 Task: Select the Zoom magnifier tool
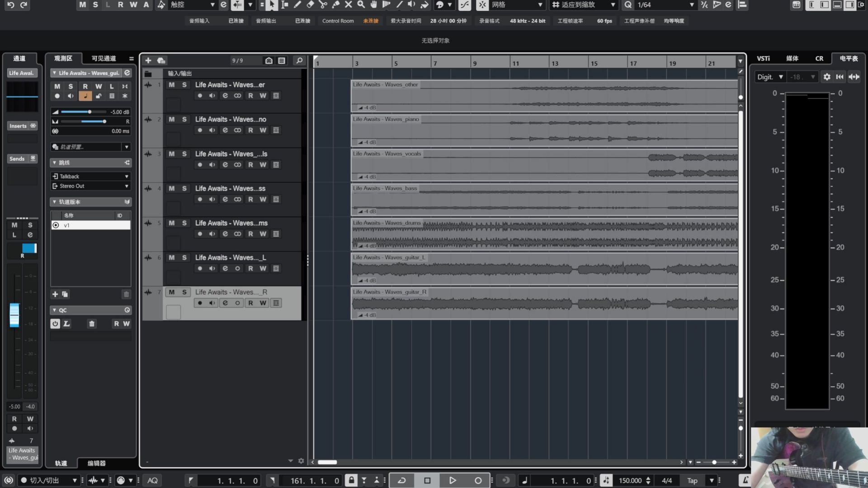361,5
